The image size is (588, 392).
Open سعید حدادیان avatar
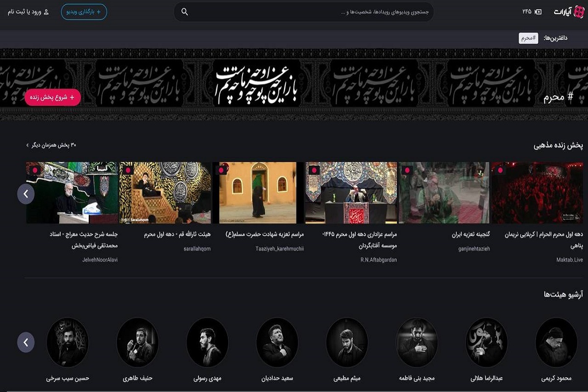tap(277, 343)
